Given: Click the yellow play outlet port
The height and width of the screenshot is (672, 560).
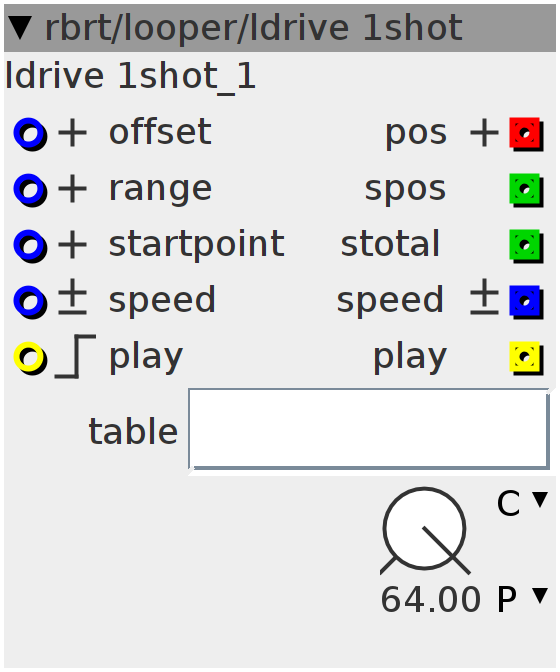Looking at the screenshot, I should coord(526,358).
